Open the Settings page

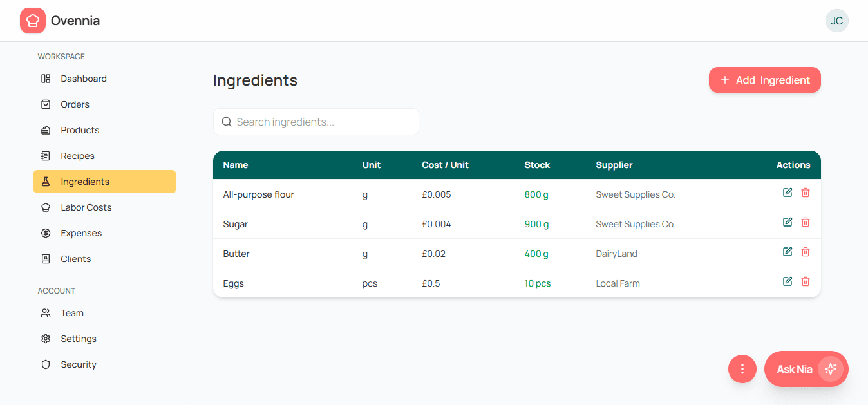(78, 338)
